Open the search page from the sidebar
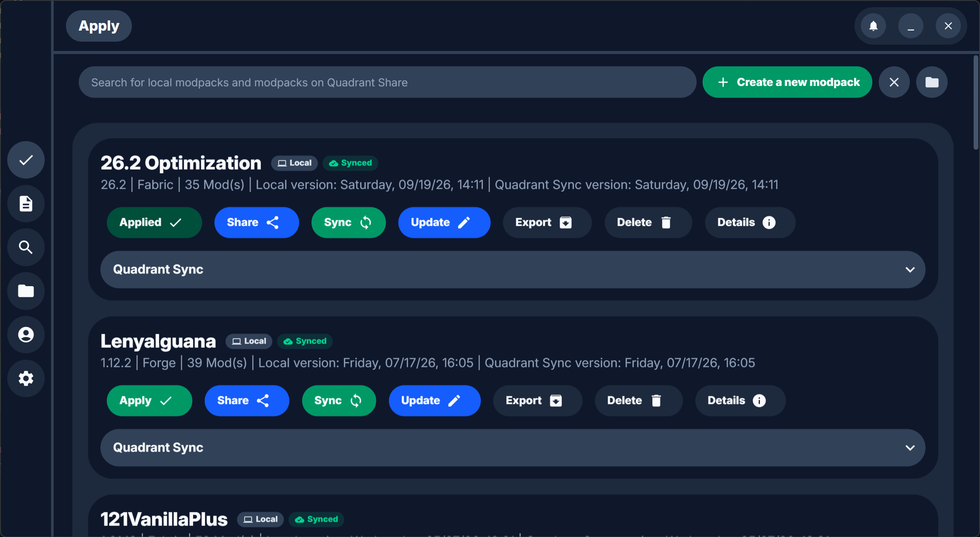This screenshot has height=537, width=980. click(x=26, y=247)
